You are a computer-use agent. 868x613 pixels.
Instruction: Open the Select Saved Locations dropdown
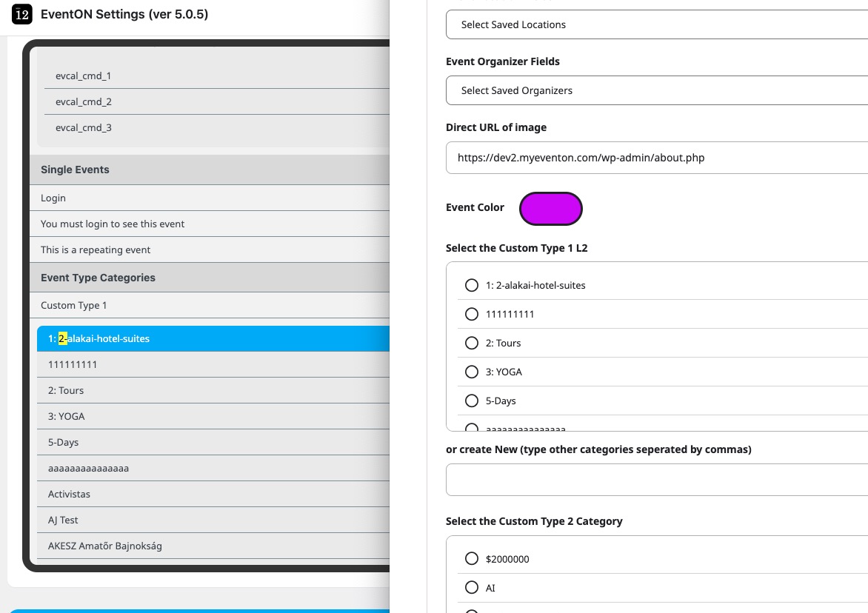tap(656, 24)
